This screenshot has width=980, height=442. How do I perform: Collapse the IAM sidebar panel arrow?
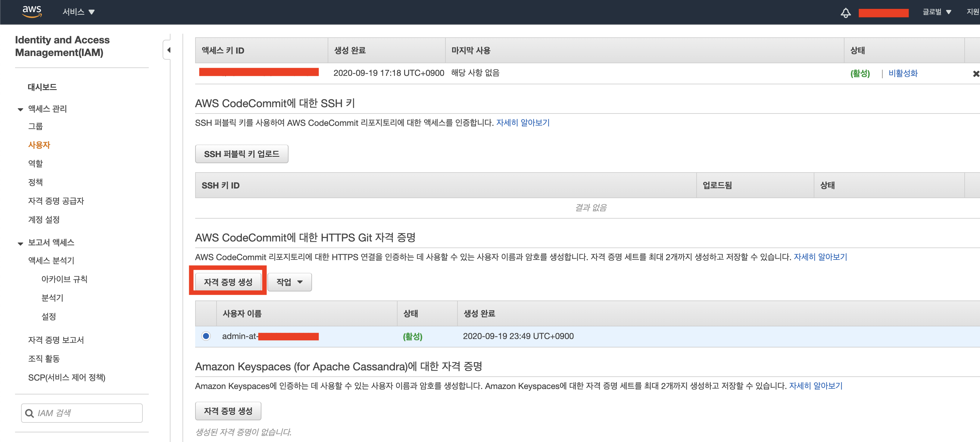point(168,50)
